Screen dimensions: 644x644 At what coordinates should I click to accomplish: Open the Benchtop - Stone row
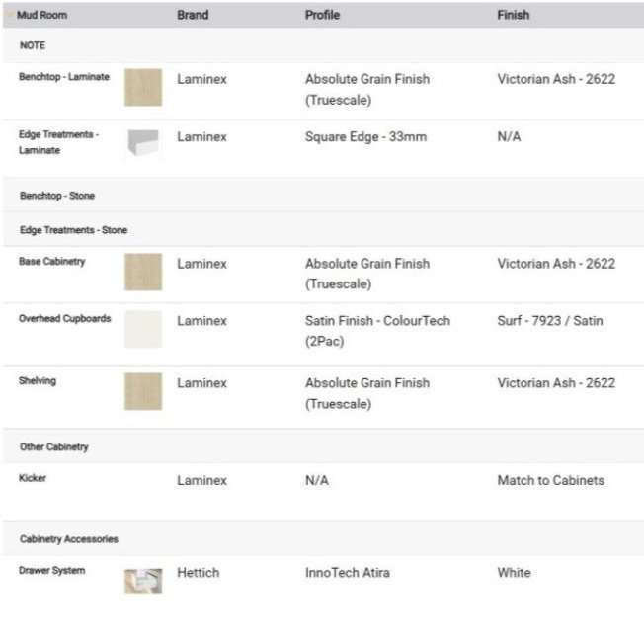click(323, 196)
